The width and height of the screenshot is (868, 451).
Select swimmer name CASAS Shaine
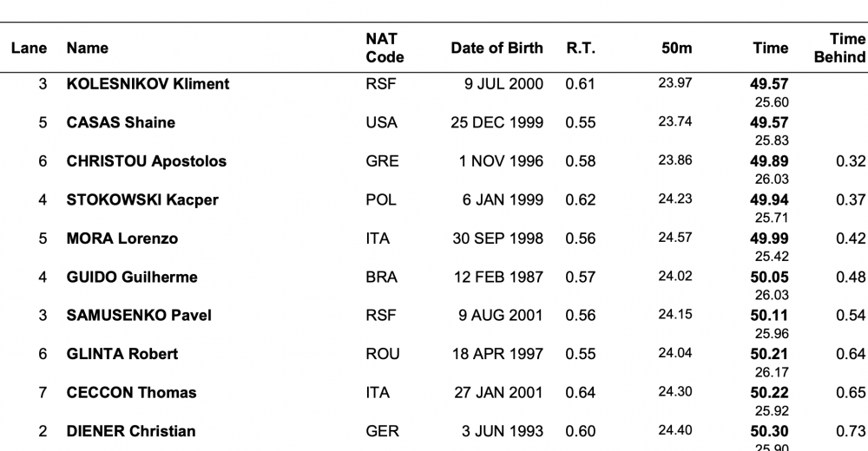coord(121,123)
